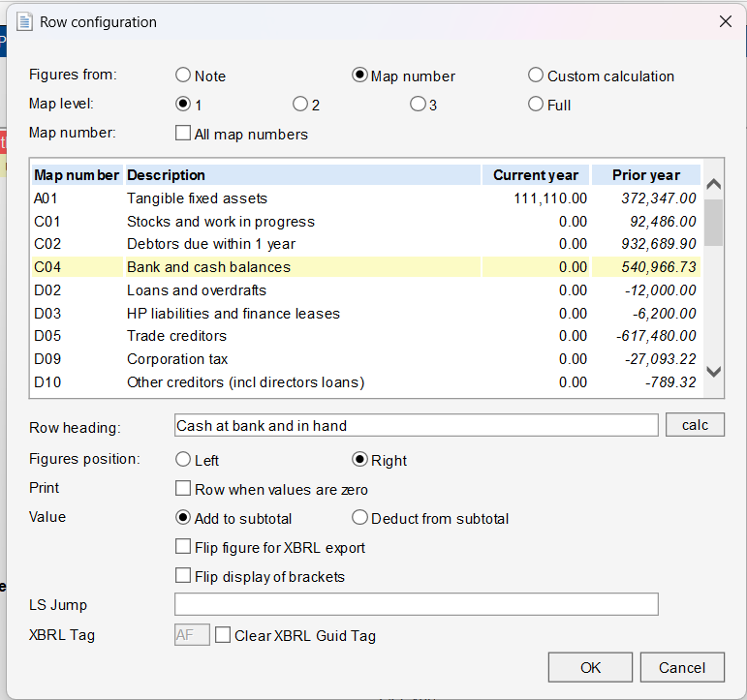Click prior year value -789.32

tap(670, 382)
